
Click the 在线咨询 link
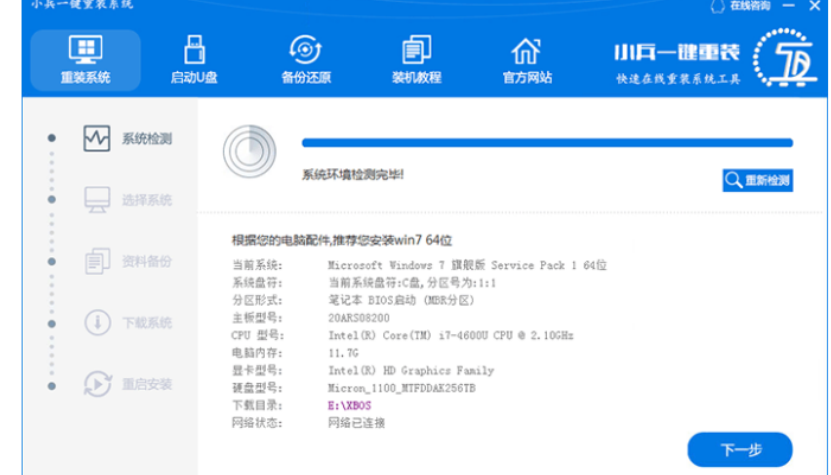point(750,6)
